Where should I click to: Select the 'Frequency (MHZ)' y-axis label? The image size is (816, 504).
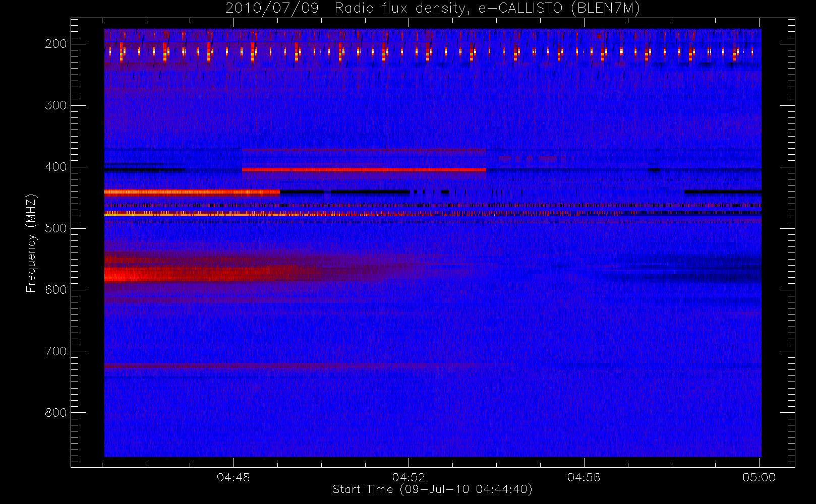pos(31,243)
